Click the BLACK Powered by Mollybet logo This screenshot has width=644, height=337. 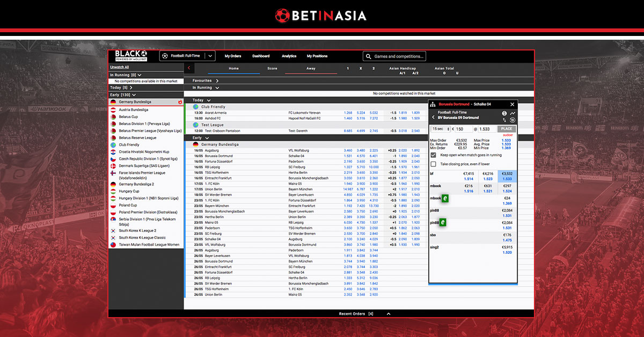[x=130, y=56]
